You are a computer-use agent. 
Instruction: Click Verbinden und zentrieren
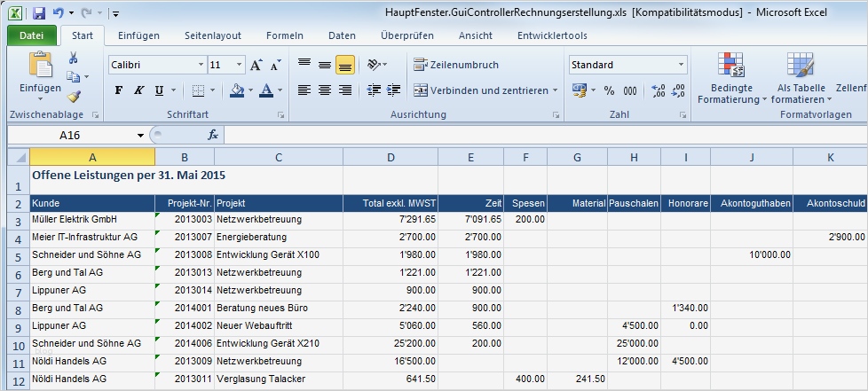(x=481, y=90)
